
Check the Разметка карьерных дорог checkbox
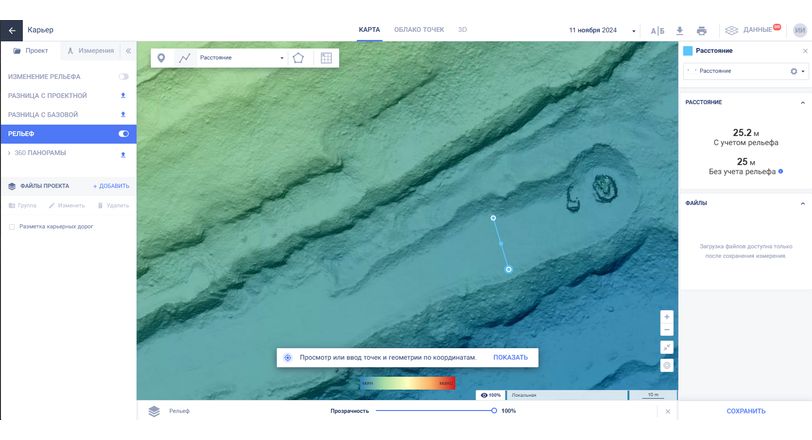11,226
